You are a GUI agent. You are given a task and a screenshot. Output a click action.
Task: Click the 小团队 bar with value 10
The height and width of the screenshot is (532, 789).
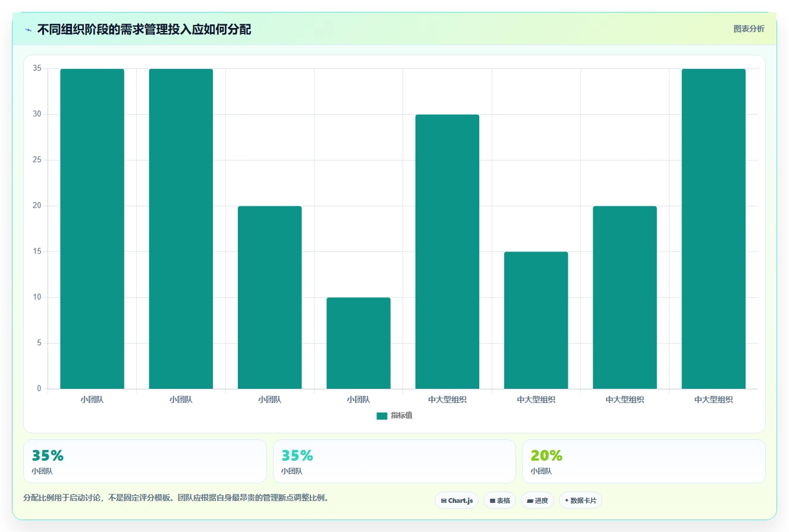click(x=359, y=343)
